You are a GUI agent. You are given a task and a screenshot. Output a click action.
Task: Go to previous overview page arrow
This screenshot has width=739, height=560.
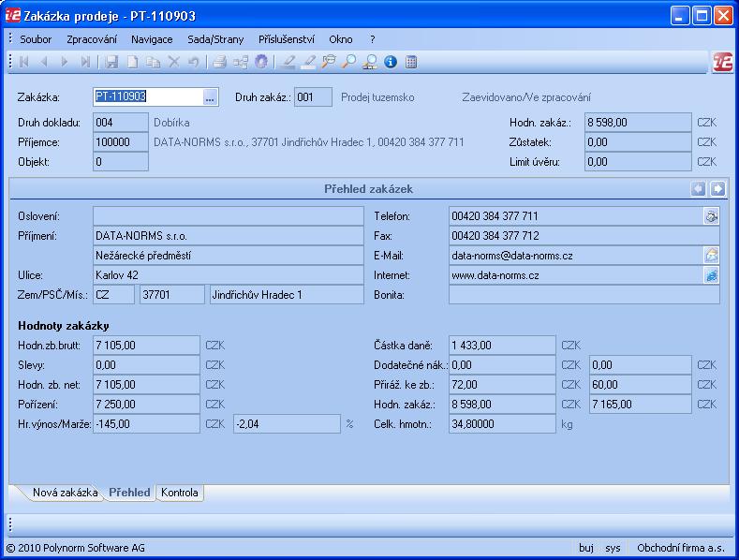tap(699, 188)
